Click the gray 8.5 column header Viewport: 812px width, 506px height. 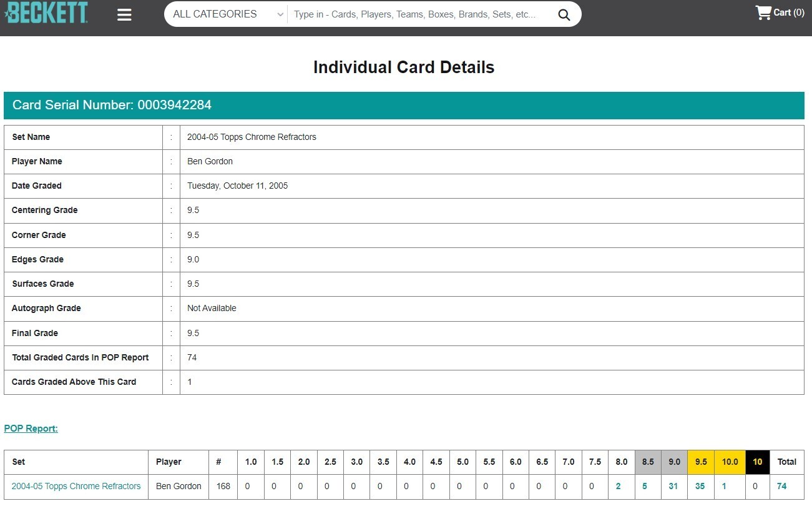coord(648,462)
